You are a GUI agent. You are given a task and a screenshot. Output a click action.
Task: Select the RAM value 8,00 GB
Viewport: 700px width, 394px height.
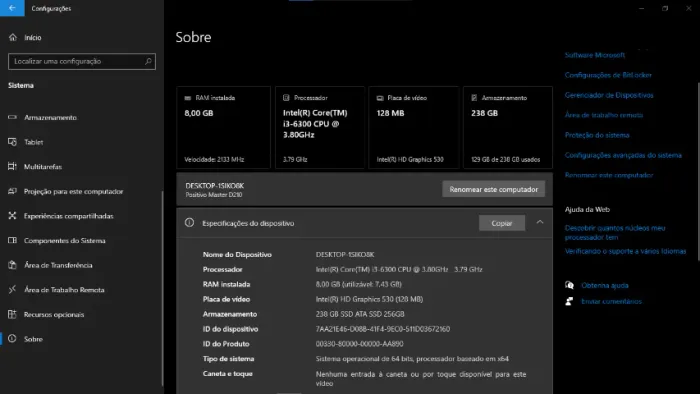point(199,113)
